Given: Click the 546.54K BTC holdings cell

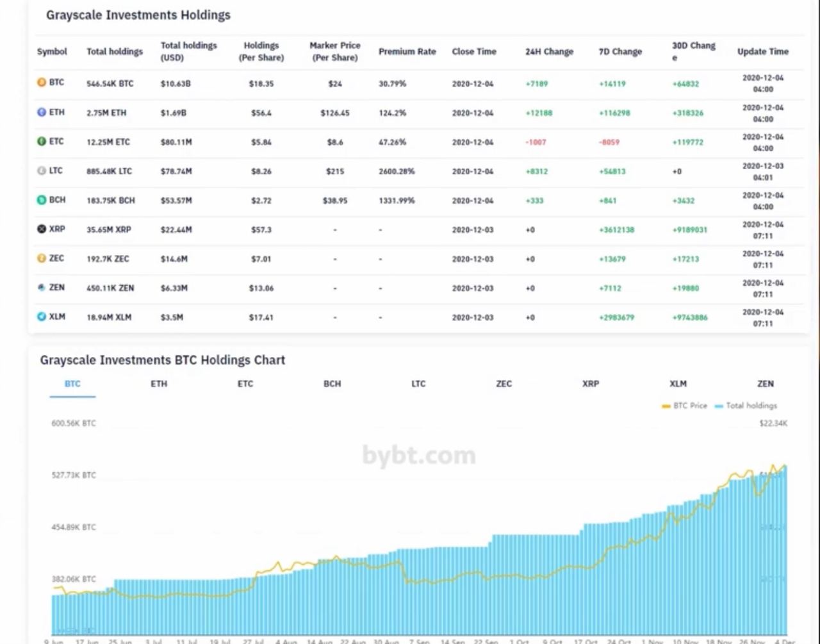Looking at the screenshot, I should pos(110,84).
